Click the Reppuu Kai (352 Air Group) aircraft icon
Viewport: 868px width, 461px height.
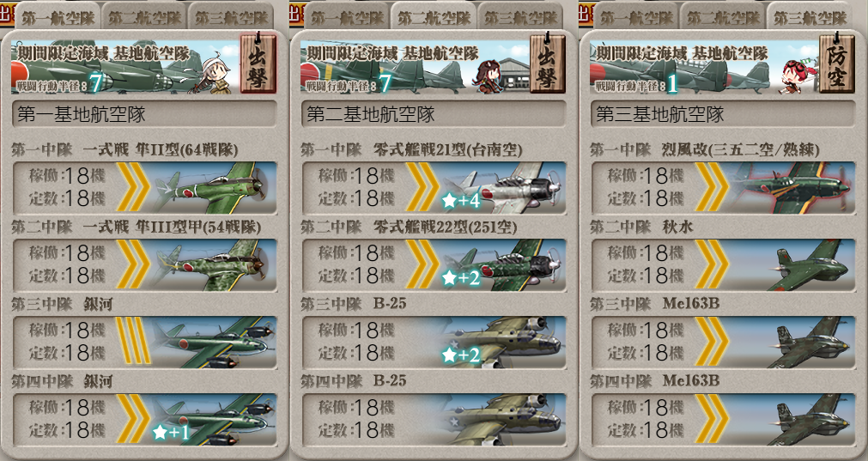coord(792,188)
